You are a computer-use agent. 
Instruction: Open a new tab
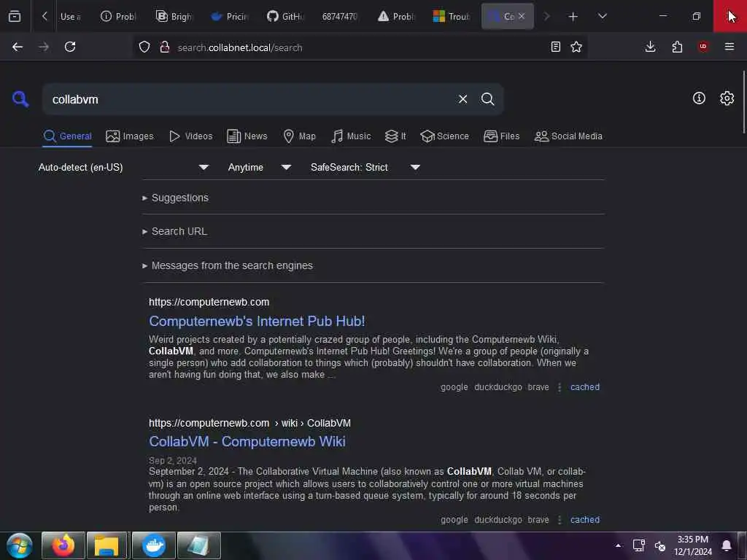coord(573,16)
